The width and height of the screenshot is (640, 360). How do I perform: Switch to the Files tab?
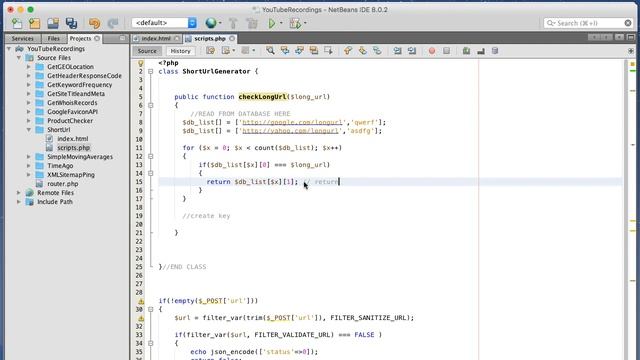53,38
